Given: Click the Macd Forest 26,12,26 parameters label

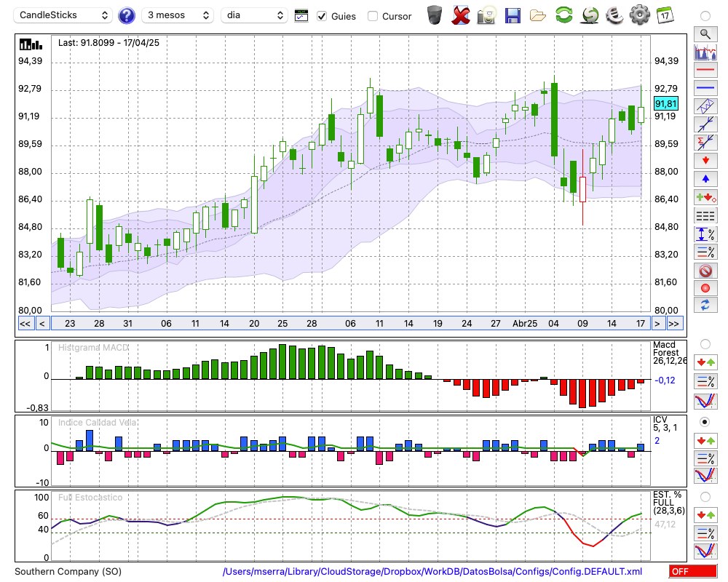Looking at the screenshot, I should 670,353.
